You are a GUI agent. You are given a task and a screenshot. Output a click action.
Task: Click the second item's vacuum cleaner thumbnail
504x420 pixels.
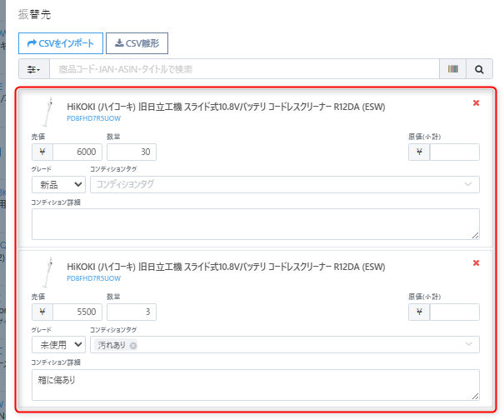coord(47,272)
